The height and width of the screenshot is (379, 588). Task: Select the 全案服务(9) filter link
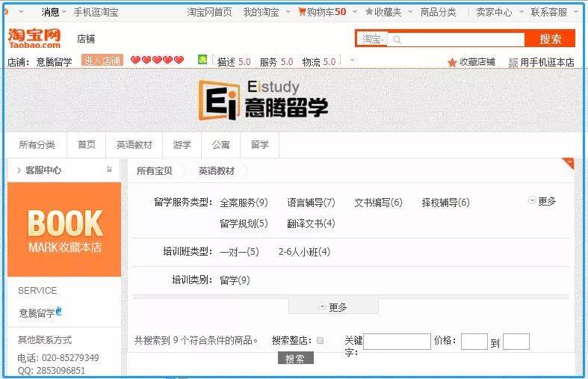pyautogui.click(x=244, y=203)
